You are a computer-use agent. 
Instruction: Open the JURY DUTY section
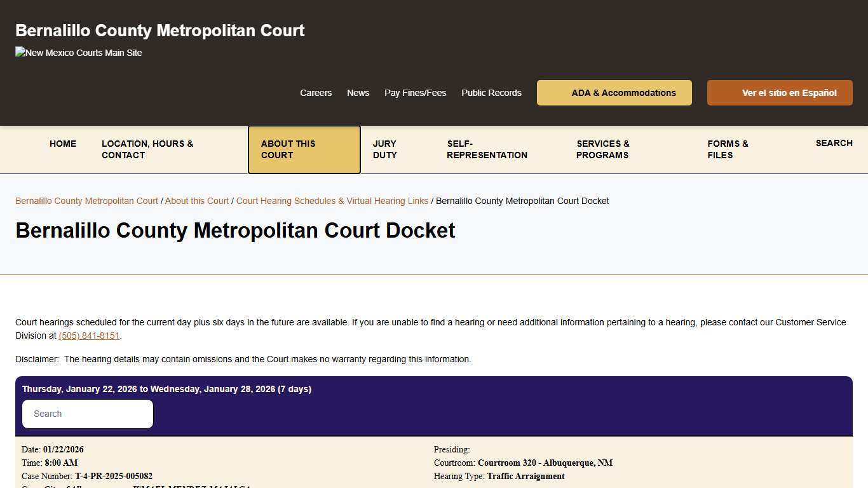(x=384, y=149)
